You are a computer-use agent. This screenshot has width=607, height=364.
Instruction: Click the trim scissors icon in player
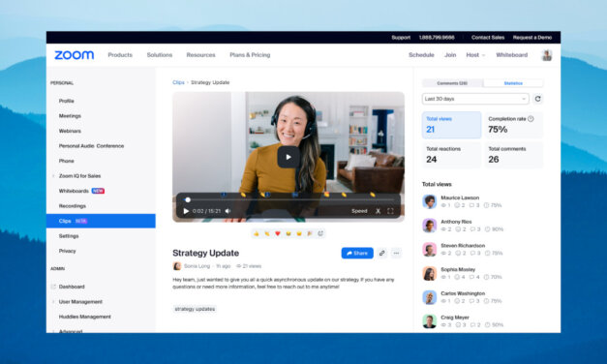378,211
